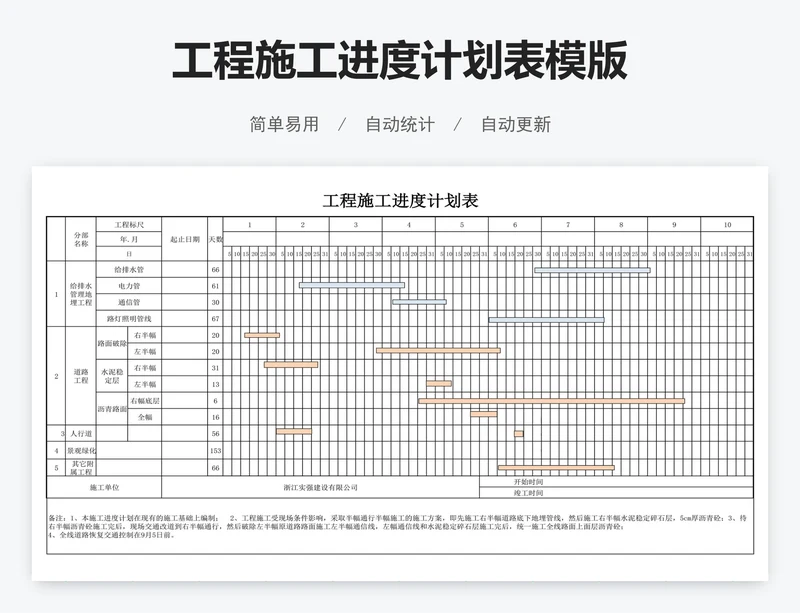This screenshot has width=800, height=613.
Task: Select the 施工单位 label cell
Action: (x=104, y=487)
